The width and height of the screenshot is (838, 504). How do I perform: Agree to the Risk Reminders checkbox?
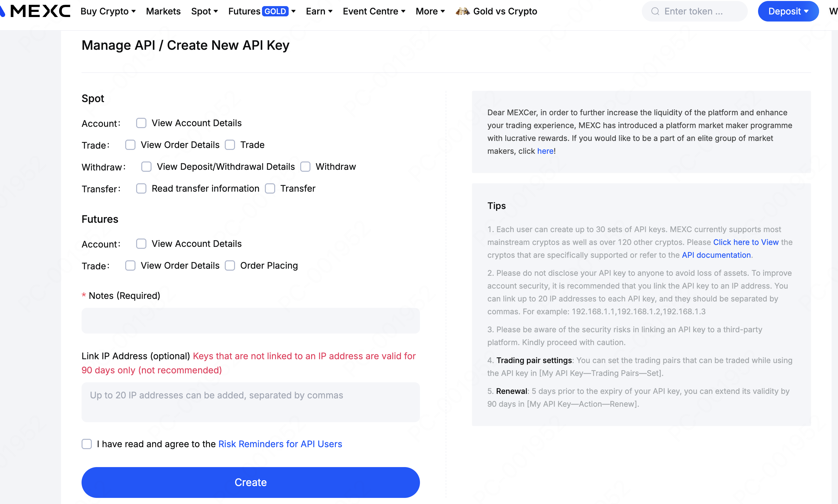point(87,444)
